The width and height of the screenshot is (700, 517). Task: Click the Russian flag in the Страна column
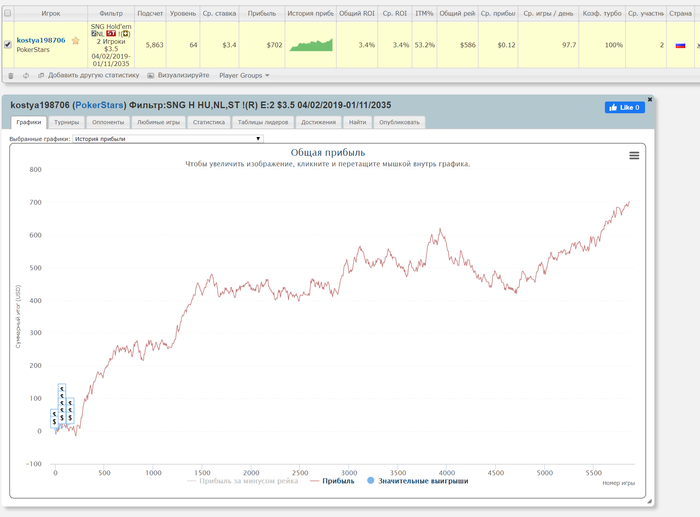(x=680, y=45)
